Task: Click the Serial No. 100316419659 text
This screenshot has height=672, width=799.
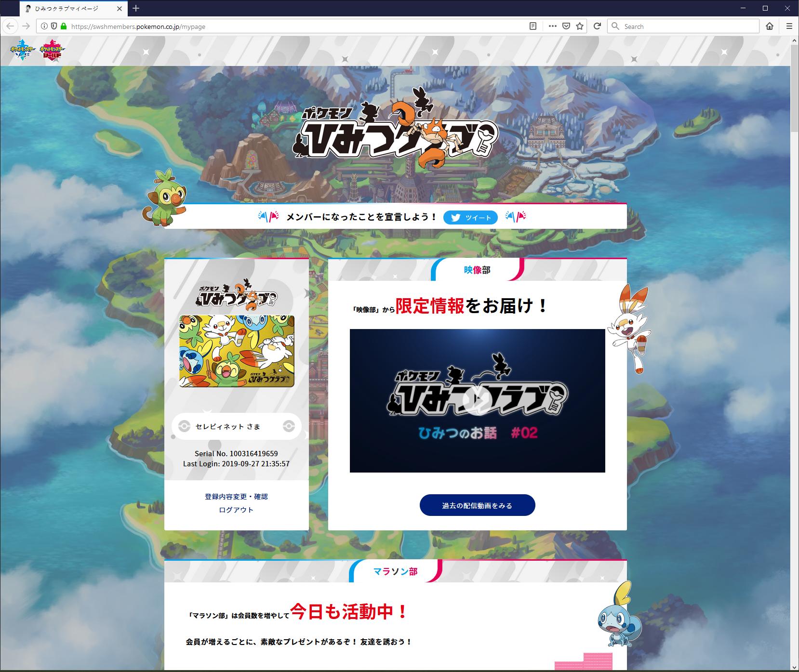Action: coord(236,454)
